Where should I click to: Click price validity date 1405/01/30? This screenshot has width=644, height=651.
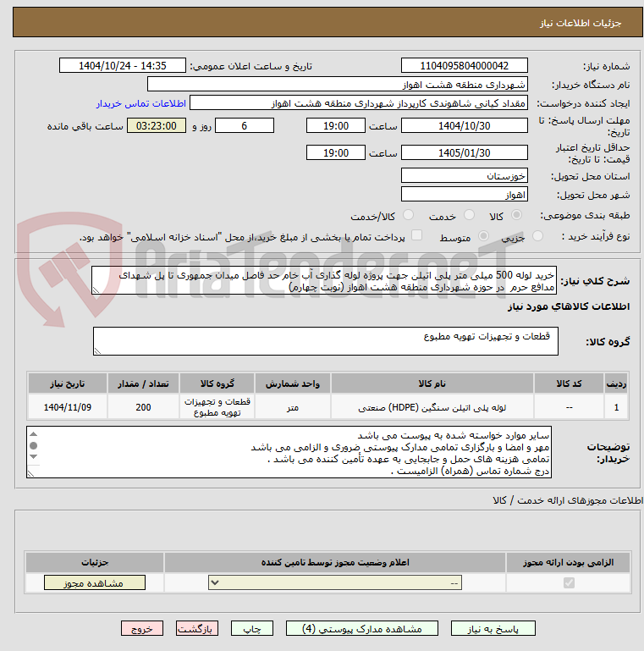click(465, 152)
